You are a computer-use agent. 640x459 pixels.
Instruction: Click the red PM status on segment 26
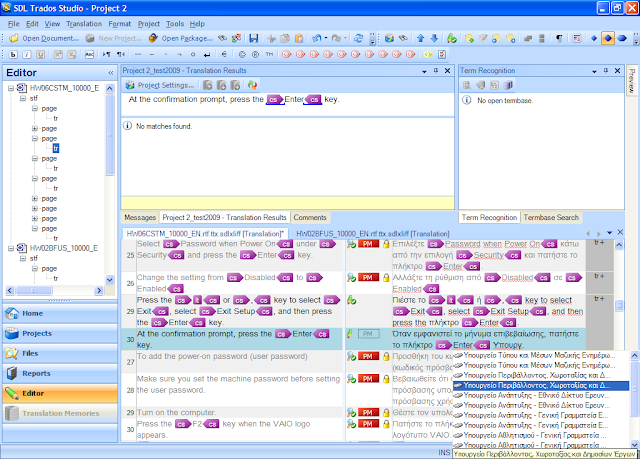coord(368,277)
